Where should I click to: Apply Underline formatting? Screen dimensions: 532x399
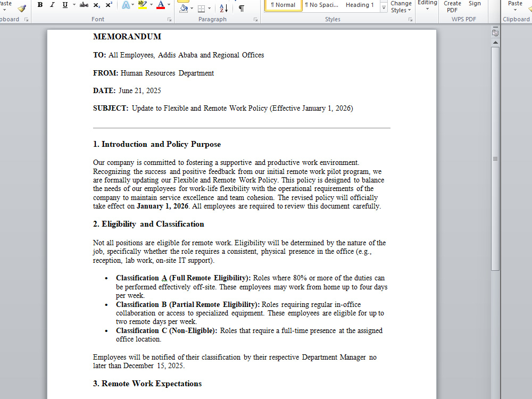[65, 5]
